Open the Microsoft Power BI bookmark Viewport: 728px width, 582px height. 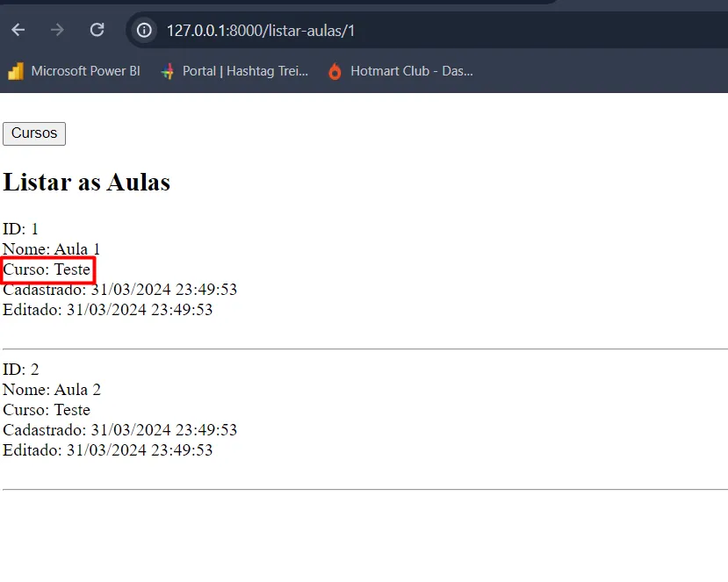[x=85, y=71]
